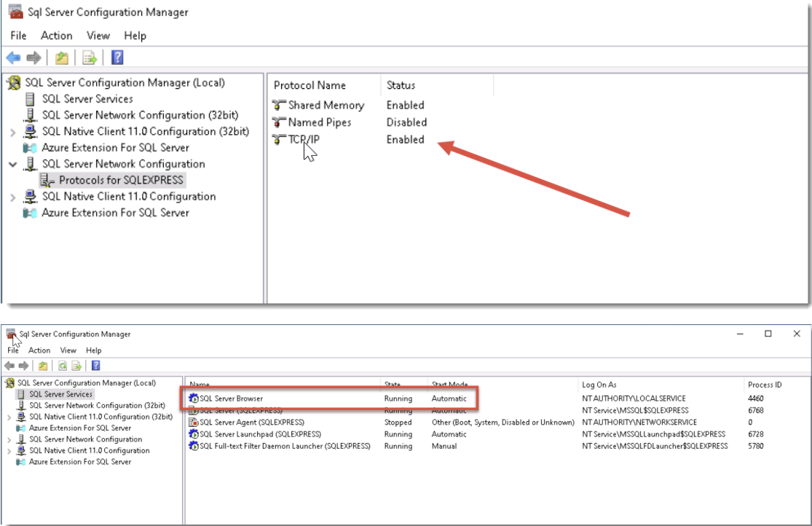Open View menu in top window
812x526 pixels.
pos(98,36)
